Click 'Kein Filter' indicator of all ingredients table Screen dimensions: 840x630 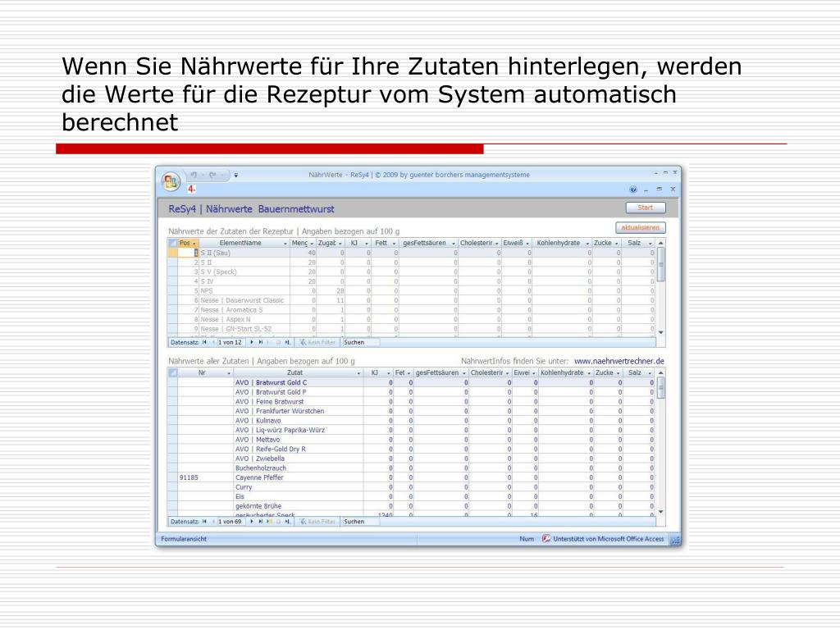point(317,522)
